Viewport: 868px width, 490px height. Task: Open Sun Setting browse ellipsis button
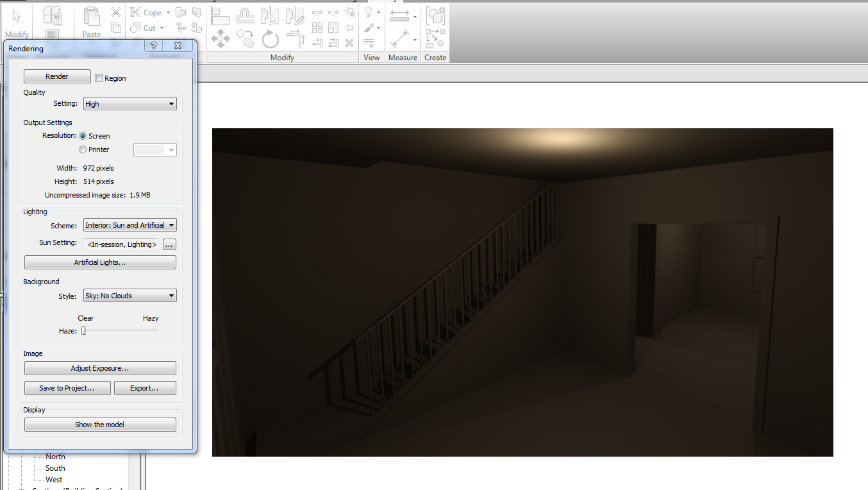pyautogui.click(x=169, y=244)
